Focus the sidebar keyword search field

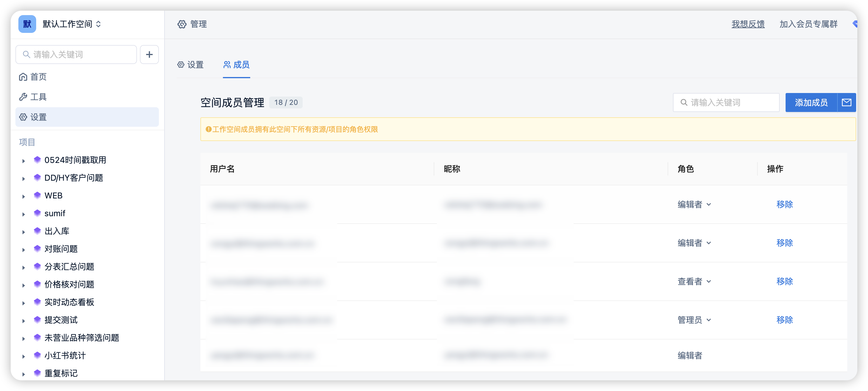pos(76,55)
